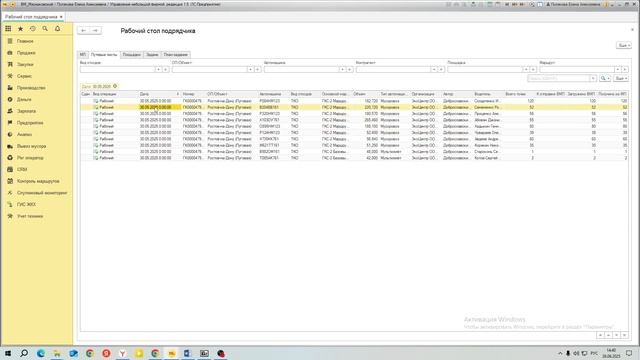Open Microsoft Edge from taskbar
This screenshot has height=360, width=640.
pos(40,353)
